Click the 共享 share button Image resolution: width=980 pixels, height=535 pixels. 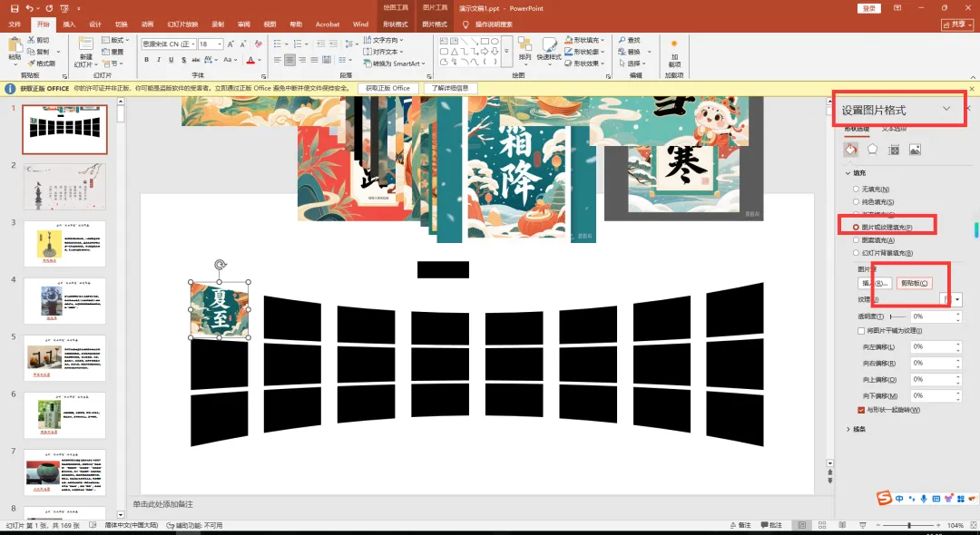tap(956, 24)
